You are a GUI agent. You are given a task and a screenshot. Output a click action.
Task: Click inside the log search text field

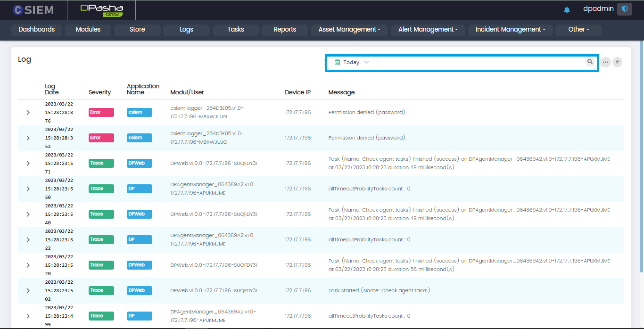tap(481, 62)
